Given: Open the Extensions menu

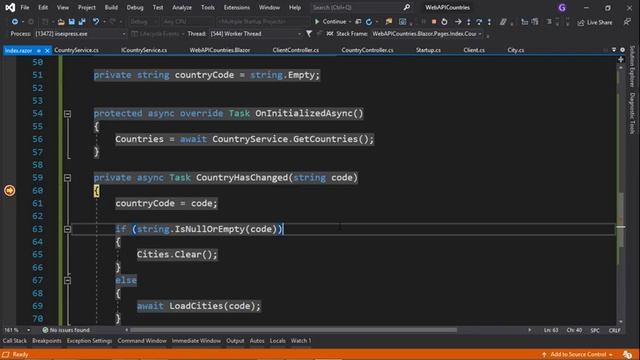Looking at the screenshot, I should [x=237, y=7].
